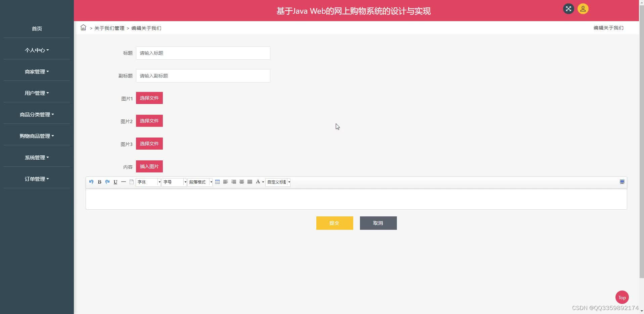This screenshot has width=644, height=314.
Task: Submit the form with 提交 button
Action: [335, 223]
